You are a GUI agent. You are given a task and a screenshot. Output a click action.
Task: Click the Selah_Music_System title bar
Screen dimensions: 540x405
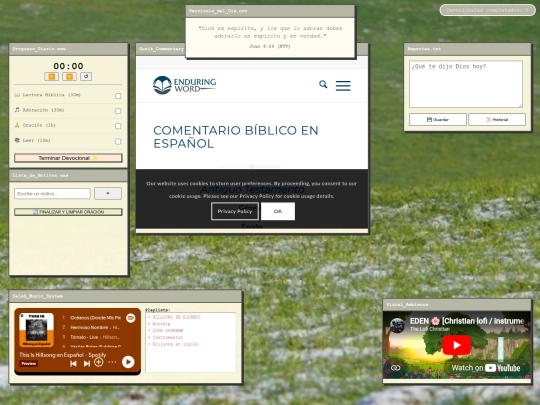125,296
